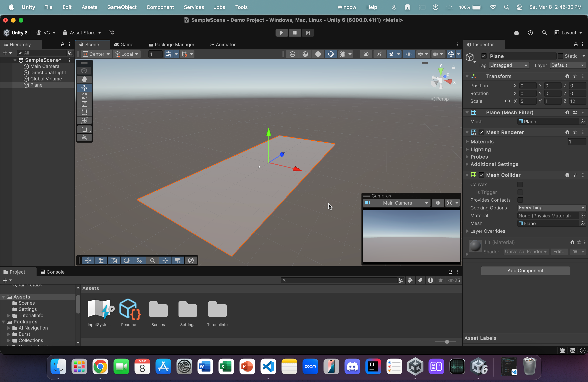The height and width of the screenshot is (382, 588).
Task: Click the material Edit... button
Action: (x=559, y=252)
